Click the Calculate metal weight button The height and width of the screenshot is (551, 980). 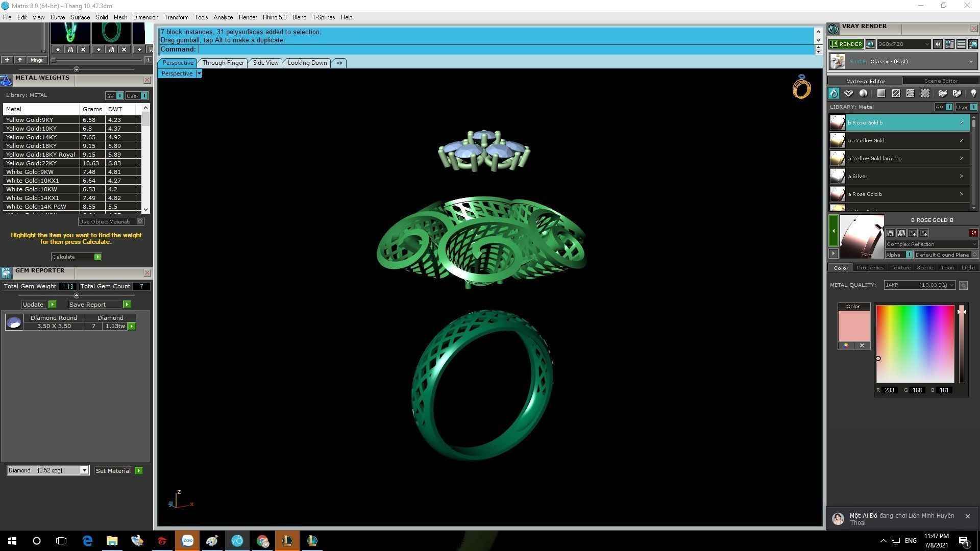point(76,257)
